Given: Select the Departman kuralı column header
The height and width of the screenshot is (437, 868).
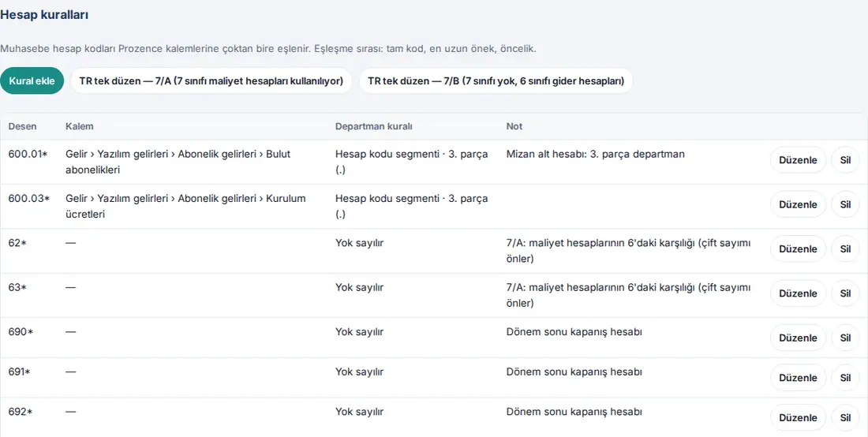Looking at the screenshot, I should tap(374, 126).
